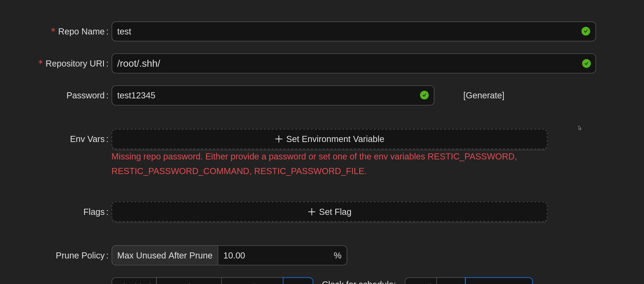
Task: Click the green checkmark in Password field
Action: [424, 95]
